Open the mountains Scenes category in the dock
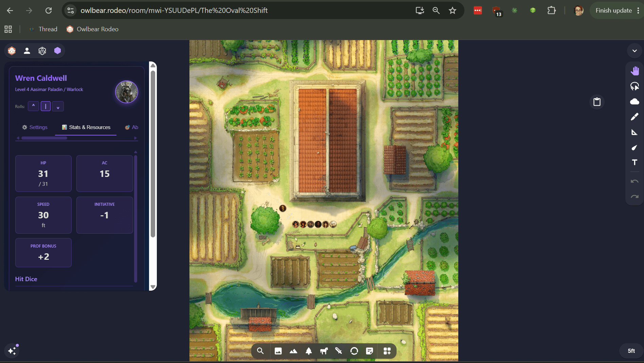 [x=293, y=351]
